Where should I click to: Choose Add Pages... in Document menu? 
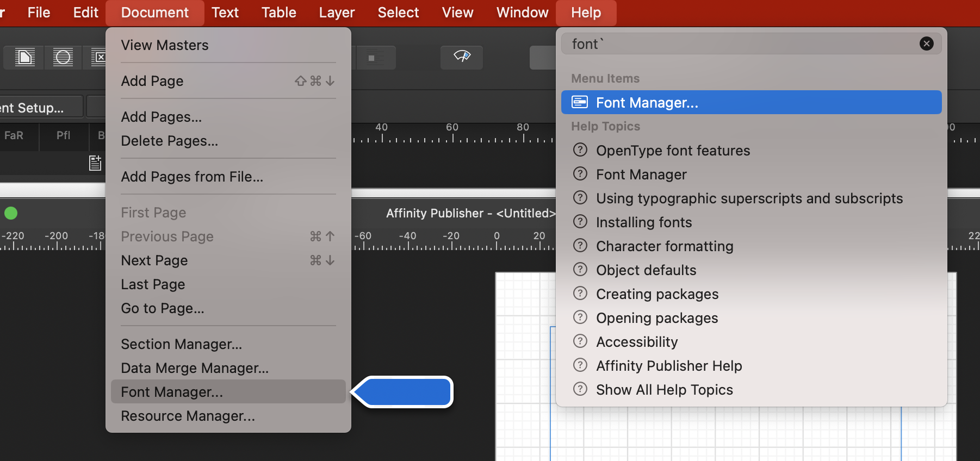(228, 117)
